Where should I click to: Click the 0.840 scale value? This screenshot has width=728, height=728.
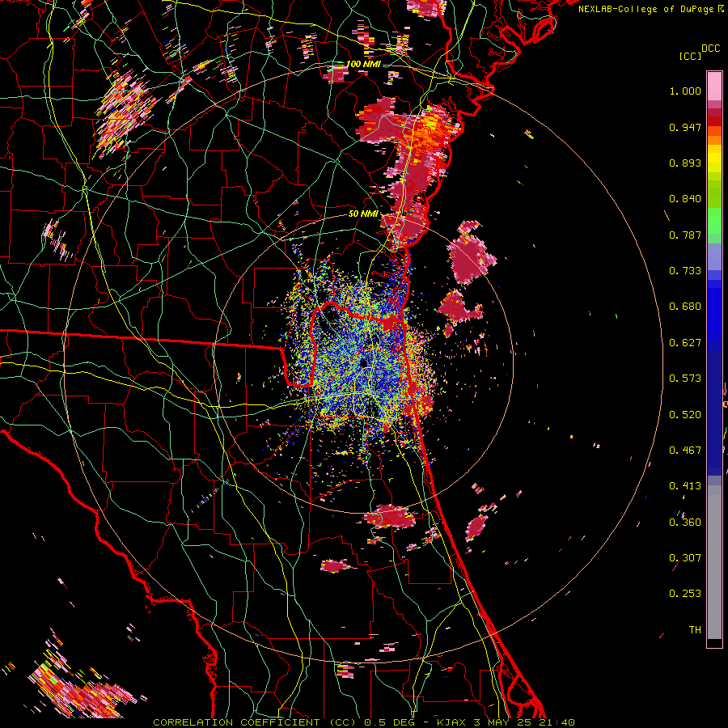coord(685,199)
